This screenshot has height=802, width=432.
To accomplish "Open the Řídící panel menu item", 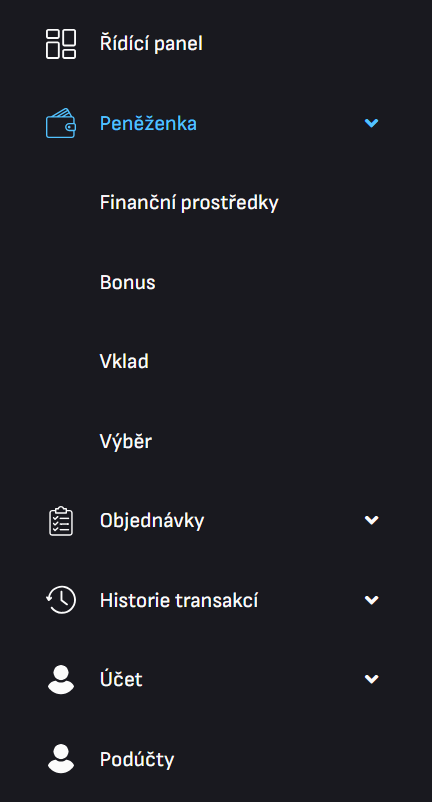I will 151,43.
